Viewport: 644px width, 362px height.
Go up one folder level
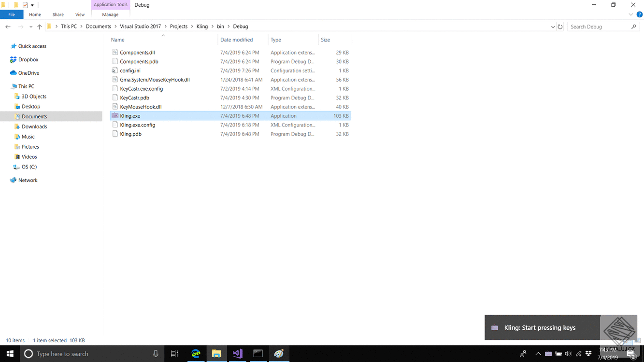point(40,27)
